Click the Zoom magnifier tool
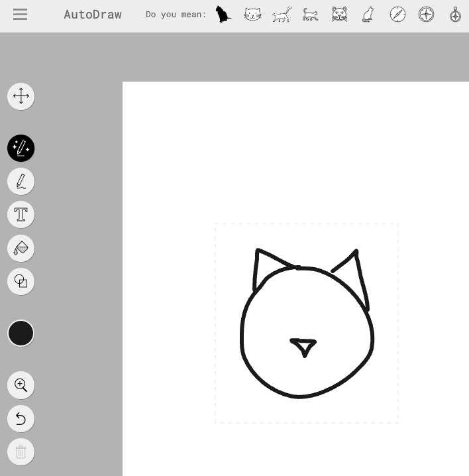469x476 pixels. tap(21, 385)
